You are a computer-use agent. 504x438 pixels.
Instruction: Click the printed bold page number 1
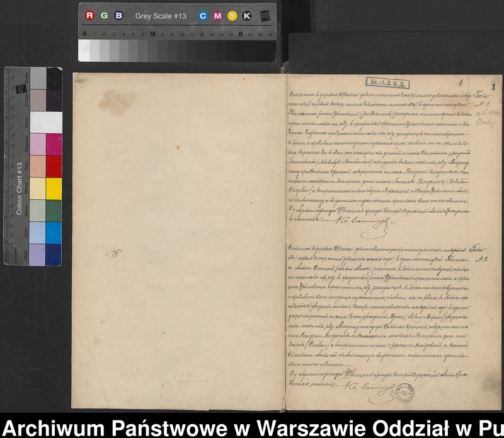[x=493, y=86]
